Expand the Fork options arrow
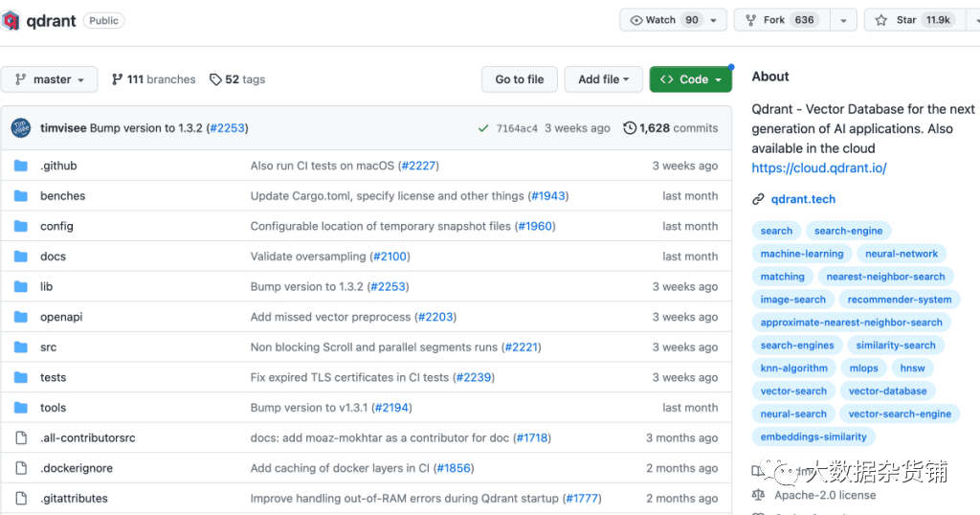The width and height of the screenshot is (980, 515). pos(843,20)
